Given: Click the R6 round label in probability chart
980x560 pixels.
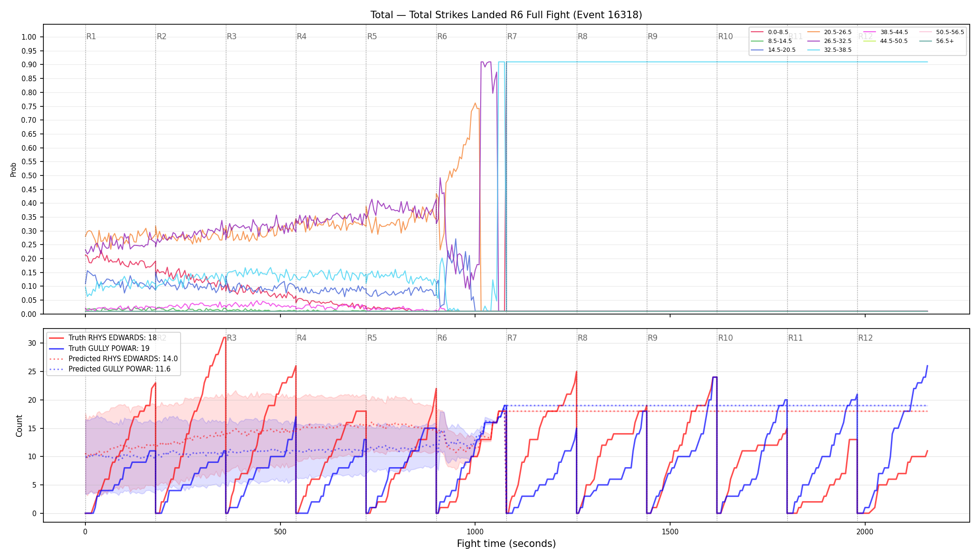Looking at the screenshot, I should pos(442,36).
